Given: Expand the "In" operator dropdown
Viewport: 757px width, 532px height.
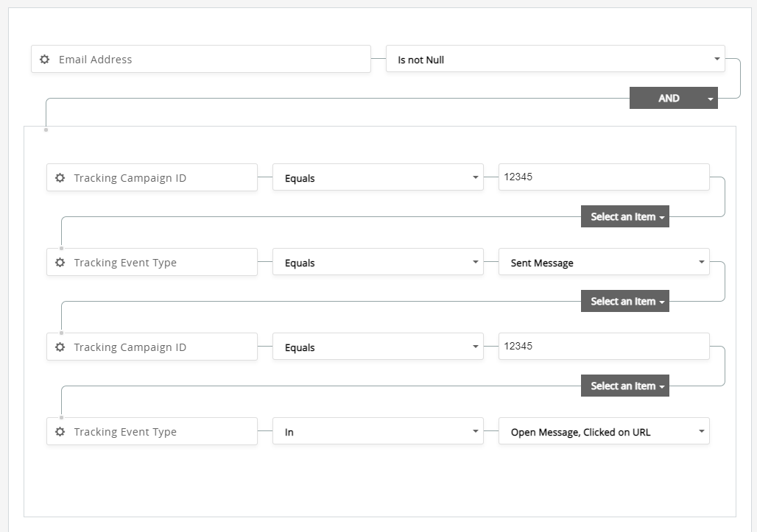Looking at the screenshot, I should click(377, 432).
